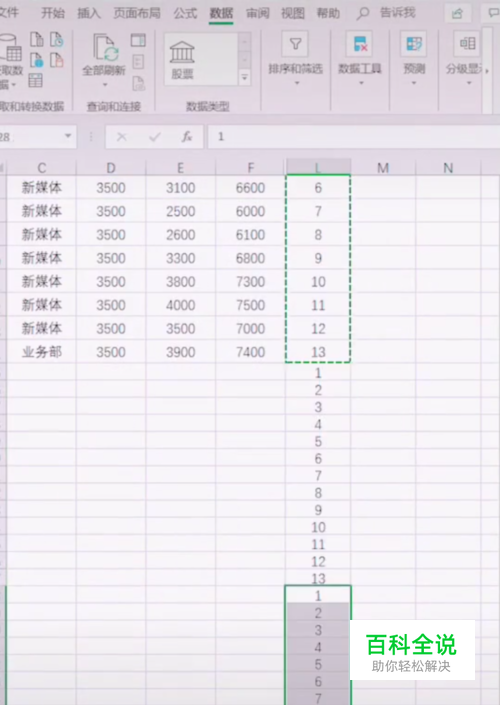
Task: Click the Recent Sources icon with clock
Action: coord(57,40)
